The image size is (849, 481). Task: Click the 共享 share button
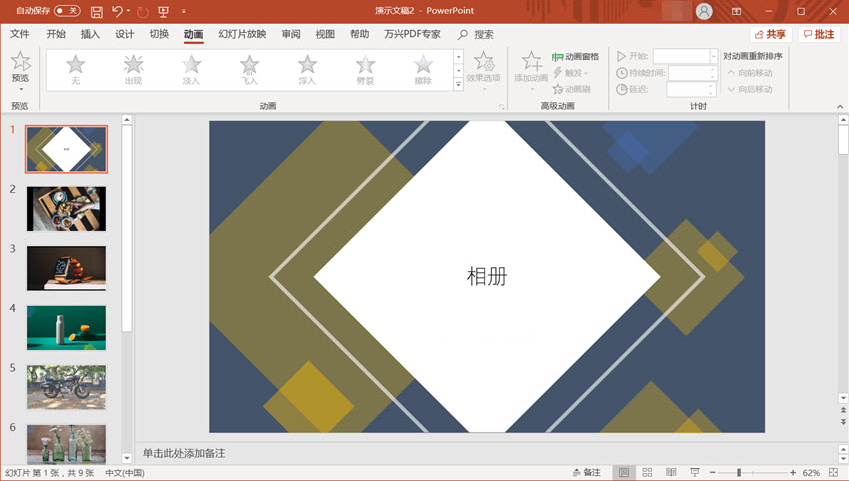tap(770, 34)
